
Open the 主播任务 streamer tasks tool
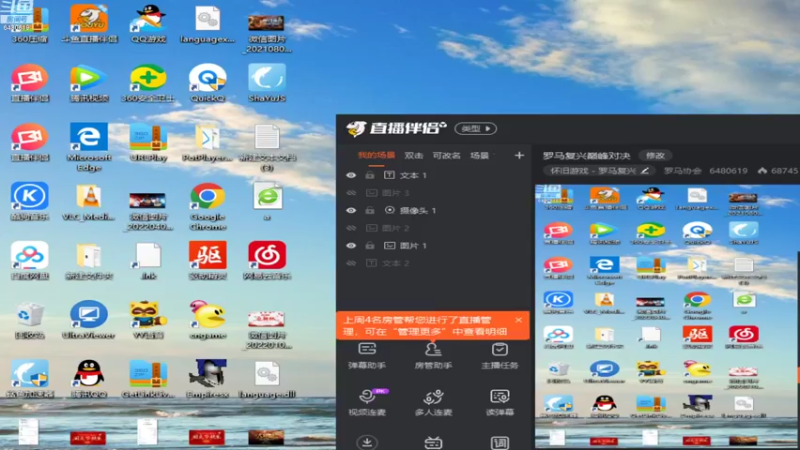tap(499, 356)
